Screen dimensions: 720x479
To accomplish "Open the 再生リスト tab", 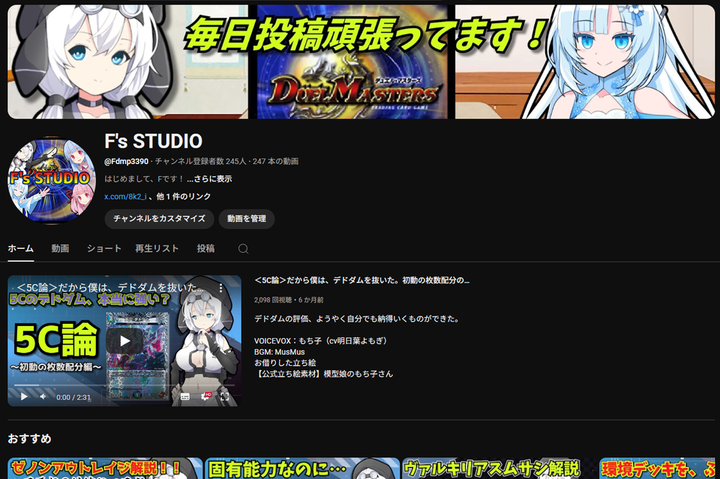I will pos(157,248).
